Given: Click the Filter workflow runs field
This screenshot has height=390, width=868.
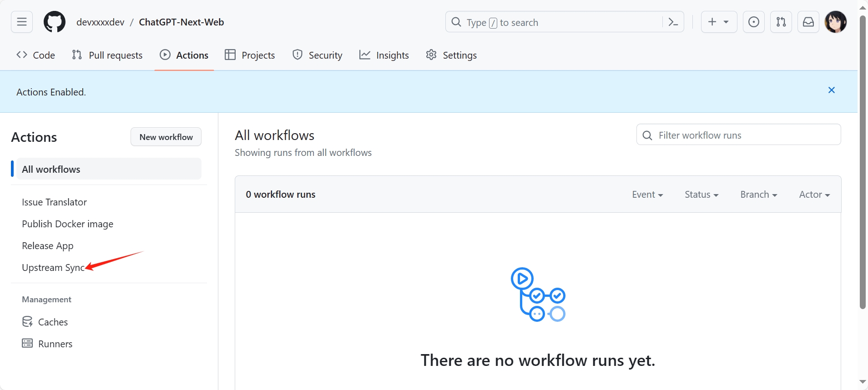Looking at the screenshot, I should [x=738, y=135].
